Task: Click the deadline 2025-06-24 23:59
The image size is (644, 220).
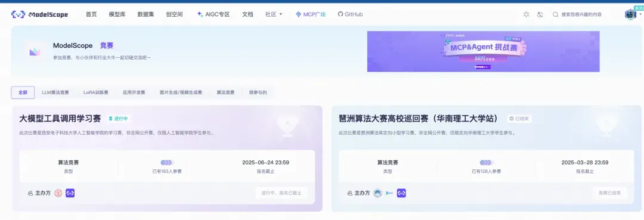Action: click(266, 163)
